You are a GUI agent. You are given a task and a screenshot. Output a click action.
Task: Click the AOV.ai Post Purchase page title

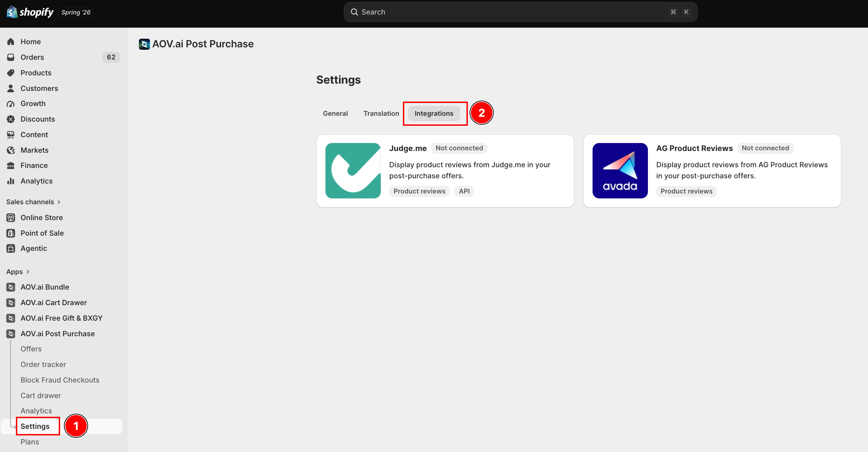coord(203,44)
